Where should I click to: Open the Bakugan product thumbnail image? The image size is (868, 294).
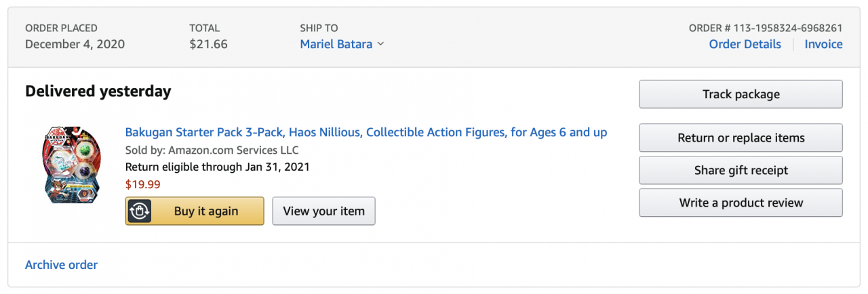71,165
